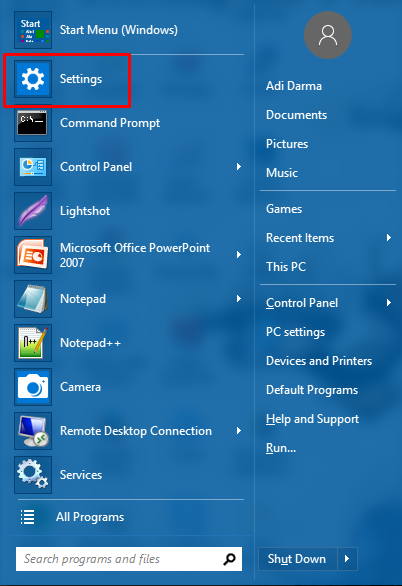This screenshot has height=586, width=402.
Task: Open the Camera app icon
Action: click(33, 387)
